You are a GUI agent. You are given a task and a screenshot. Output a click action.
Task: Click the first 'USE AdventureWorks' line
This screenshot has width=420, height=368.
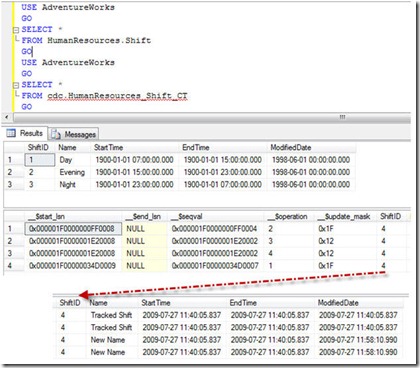[68, 7]
